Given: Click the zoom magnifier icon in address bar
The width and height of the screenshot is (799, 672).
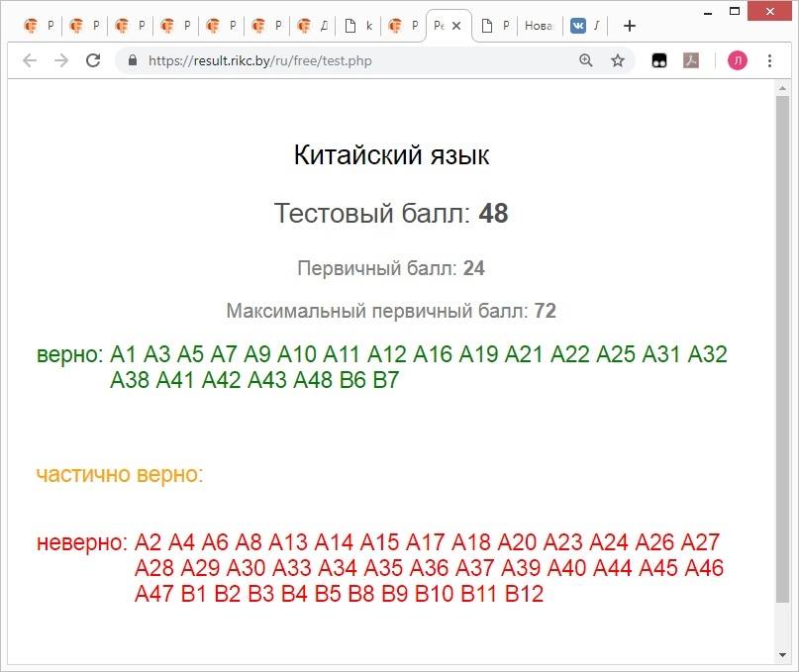Looking at the screenshot, I should [587, 60].
